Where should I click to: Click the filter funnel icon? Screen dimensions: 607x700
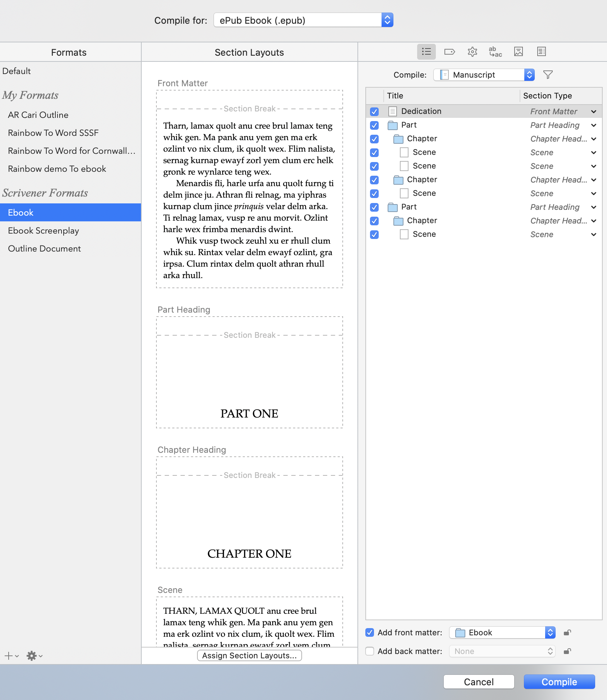point(548,75)
